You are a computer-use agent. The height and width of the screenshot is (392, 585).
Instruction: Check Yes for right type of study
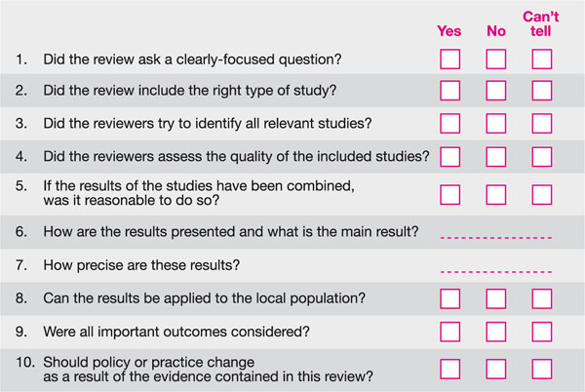(449, 92)
